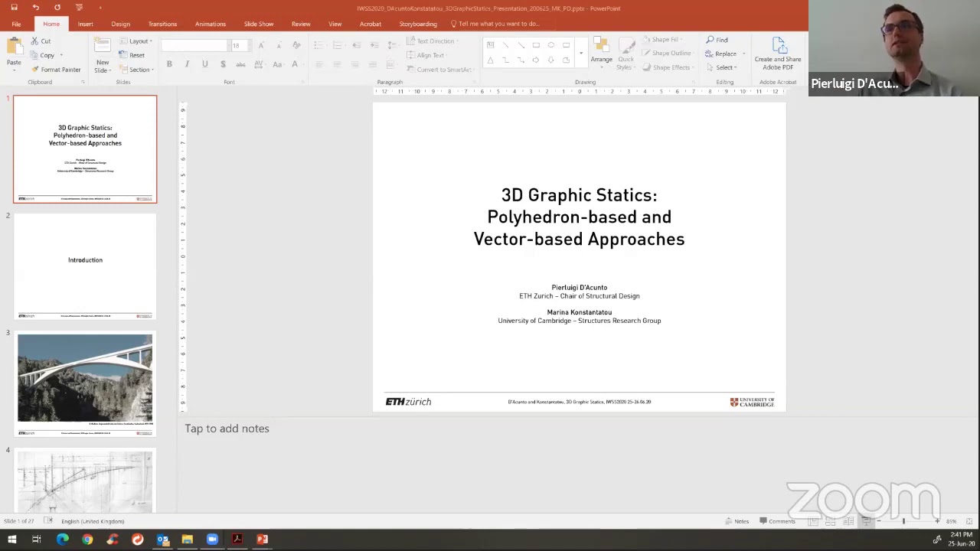Toggle italic formatting

pyautogui.click(x=187, y=64)
